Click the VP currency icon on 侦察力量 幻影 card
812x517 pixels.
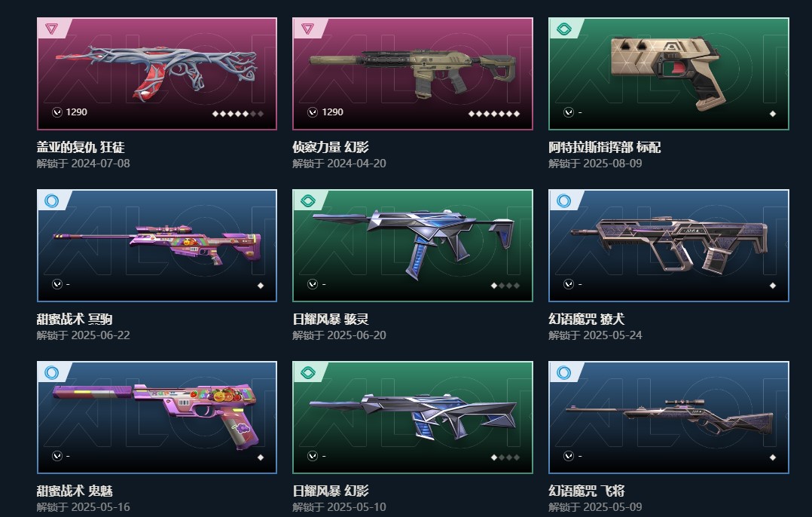pyautogui.click(x=313, y=112)
